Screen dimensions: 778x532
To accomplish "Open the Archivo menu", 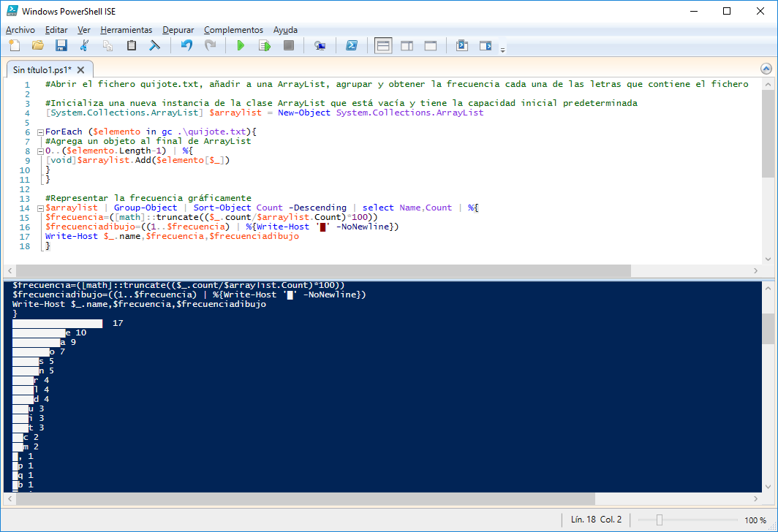I will 20,30.
